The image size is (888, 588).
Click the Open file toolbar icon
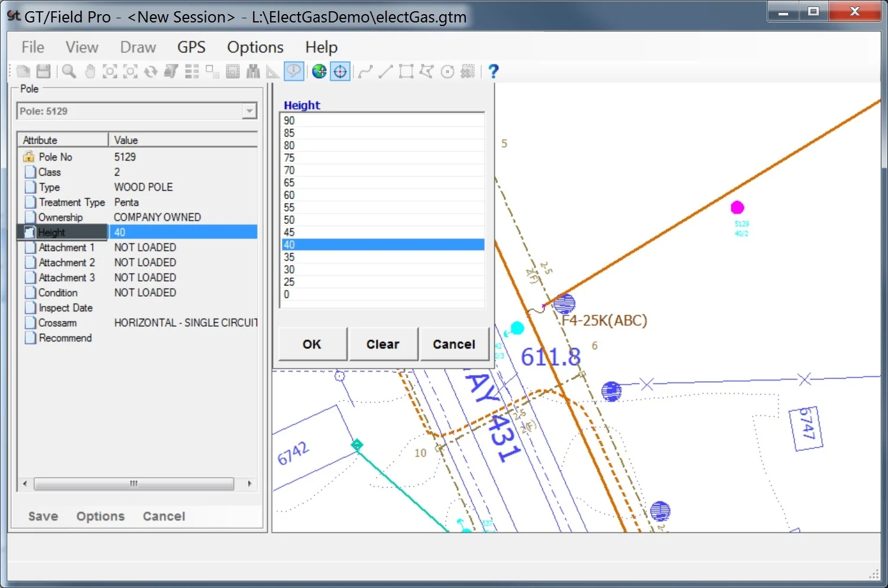tap(24, 72)
